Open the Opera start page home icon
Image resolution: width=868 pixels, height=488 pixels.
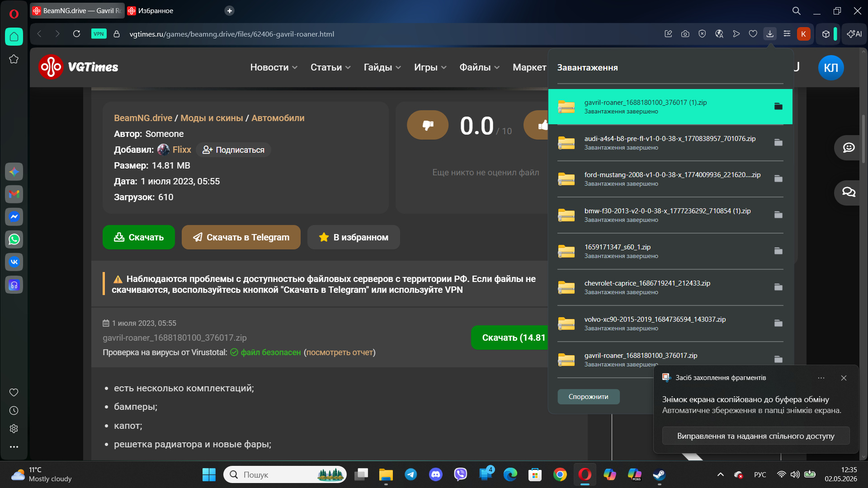14,37
